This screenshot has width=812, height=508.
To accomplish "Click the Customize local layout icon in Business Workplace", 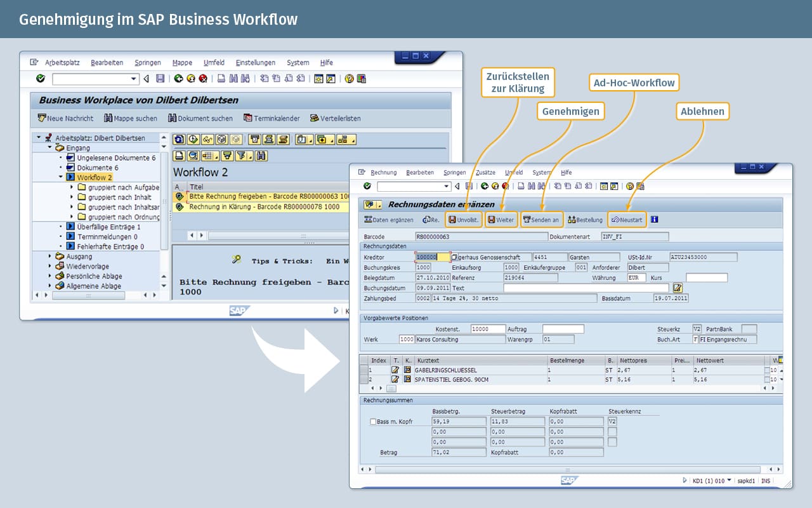I will point(361,79).
